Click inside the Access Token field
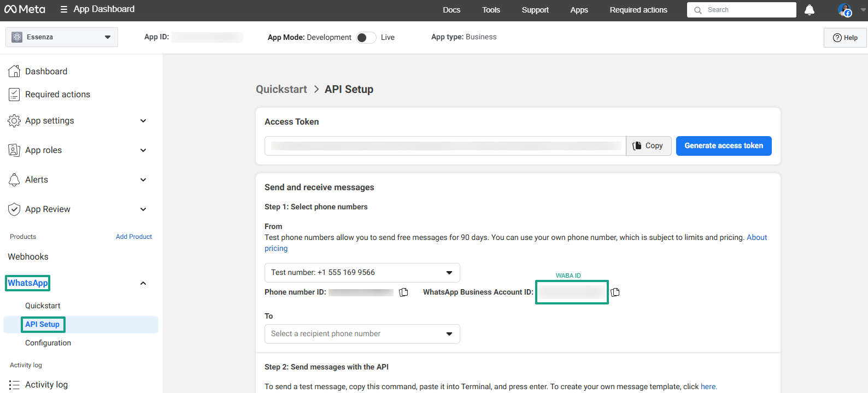868x393 pixels. point(445,146)
